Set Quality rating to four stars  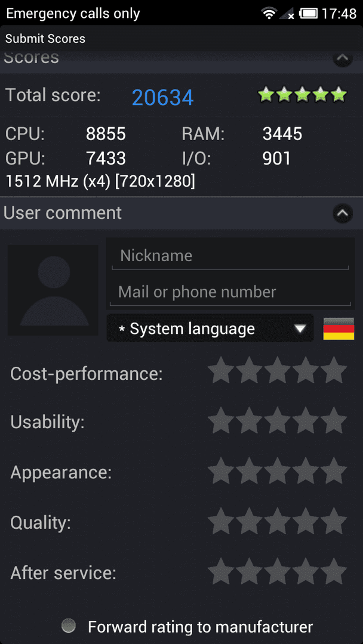(306, 521)
